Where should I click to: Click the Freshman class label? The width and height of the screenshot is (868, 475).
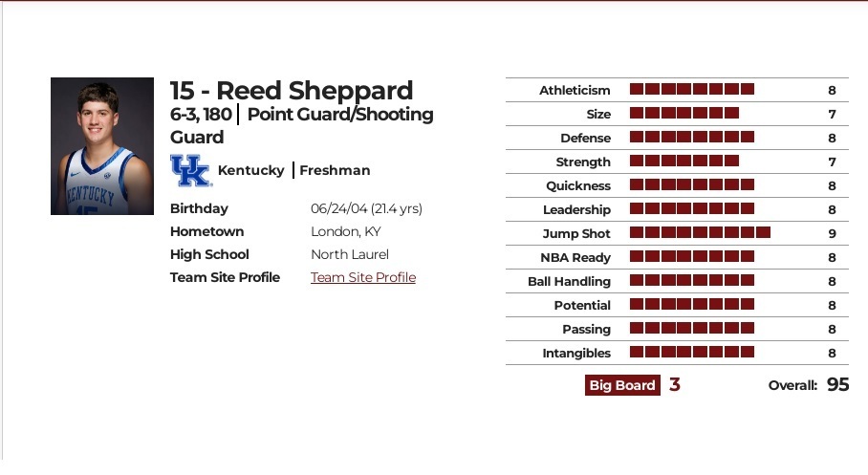(x=335, y=170)
